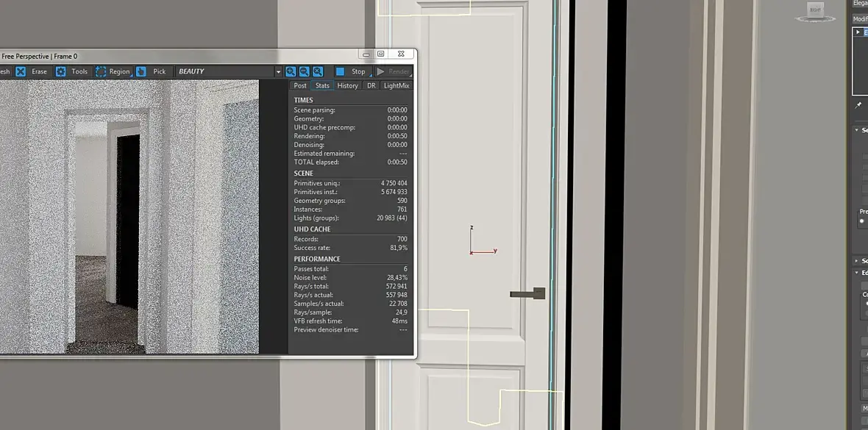
Task: Click the zoom to fit magnifier icon
Action: 318,71
